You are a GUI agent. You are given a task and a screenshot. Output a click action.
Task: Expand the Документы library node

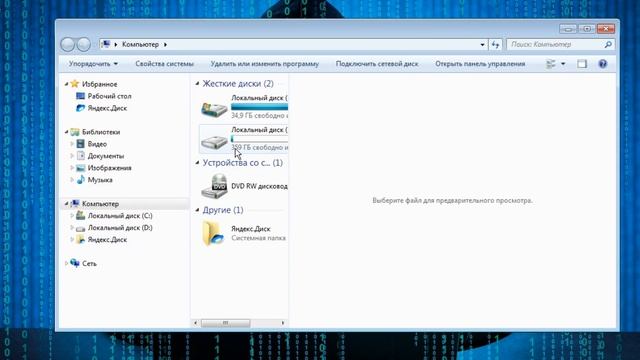pos(72,156)
